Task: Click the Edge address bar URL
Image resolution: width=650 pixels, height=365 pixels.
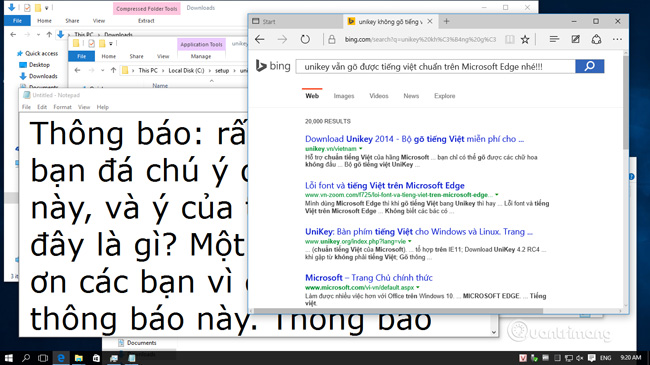Action: coord(420,39)
